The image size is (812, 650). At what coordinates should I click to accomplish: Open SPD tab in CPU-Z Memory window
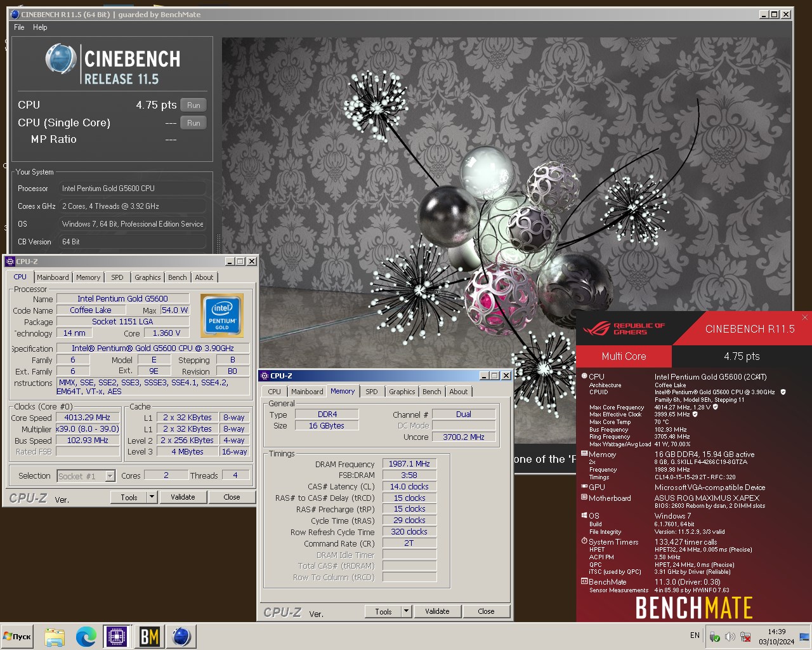pyautogui.click(x=372, y=392)
